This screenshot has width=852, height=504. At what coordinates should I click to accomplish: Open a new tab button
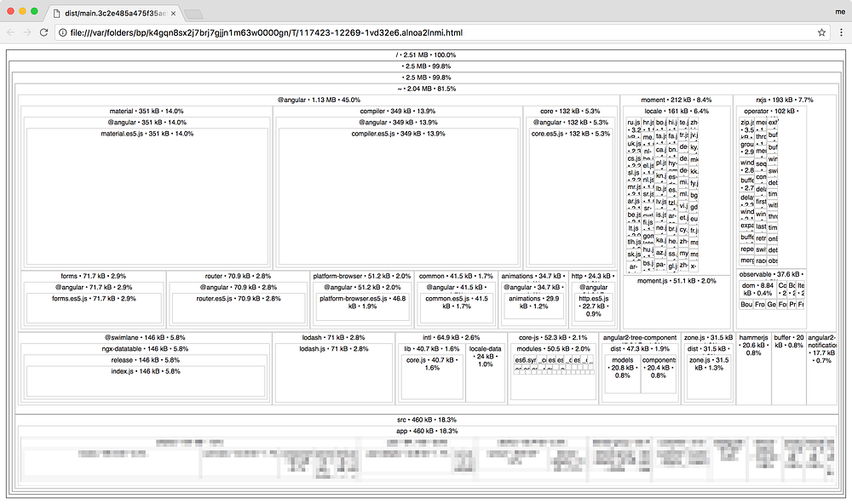tap(193, 14)
